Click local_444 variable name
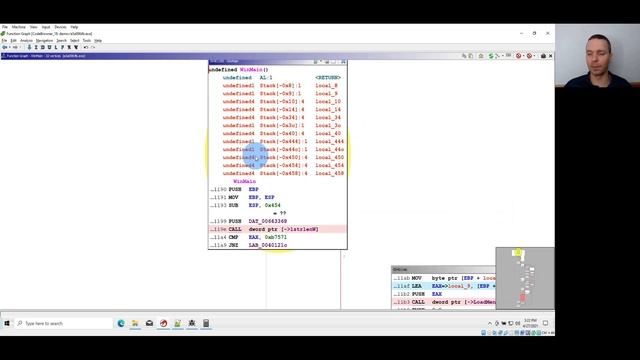This screenshot has height=360, width=640. click(x=329, y=142)
